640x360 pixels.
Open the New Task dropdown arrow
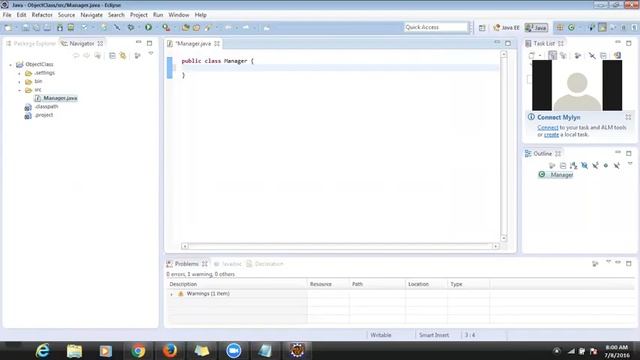540,56
